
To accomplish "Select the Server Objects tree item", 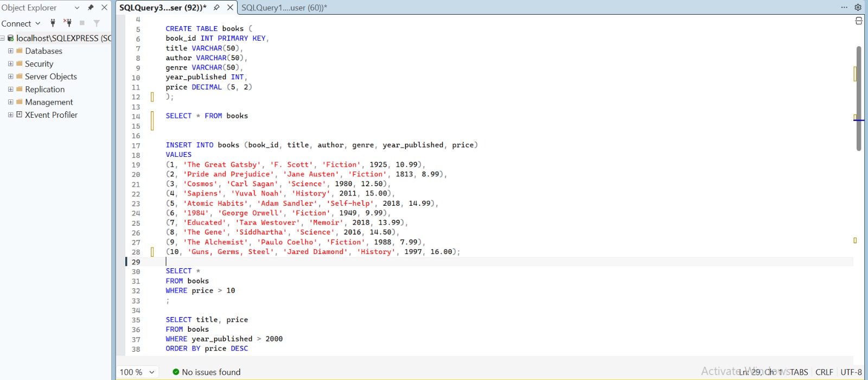I will click(51, 77).
